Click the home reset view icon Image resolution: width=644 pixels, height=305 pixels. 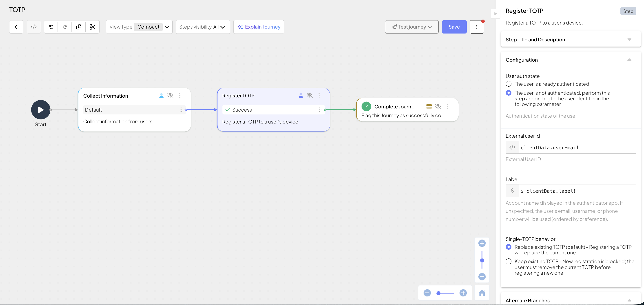pyautogui.click(x=482, y=293)
